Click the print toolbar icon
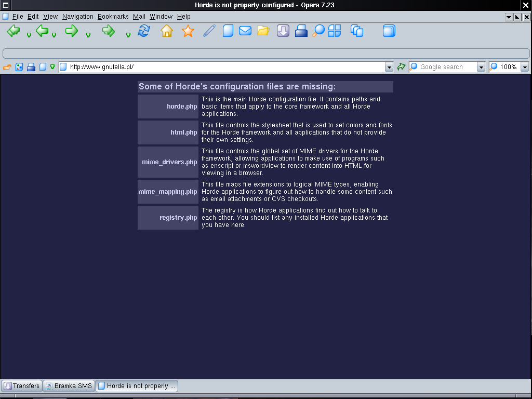Screen dimensions: 532x399 tap(301, 31)
